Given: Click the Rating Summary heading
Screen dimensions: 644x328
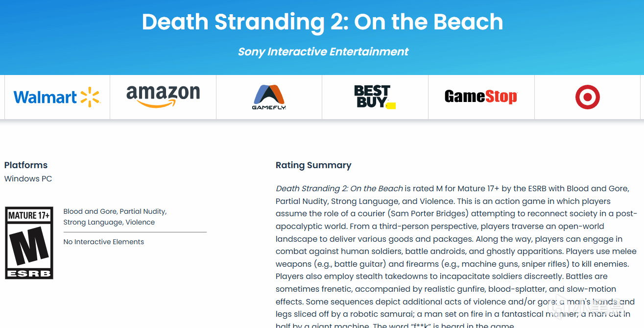Looking at the screenshot, I should pyautogui.click(x=313, y=165).
